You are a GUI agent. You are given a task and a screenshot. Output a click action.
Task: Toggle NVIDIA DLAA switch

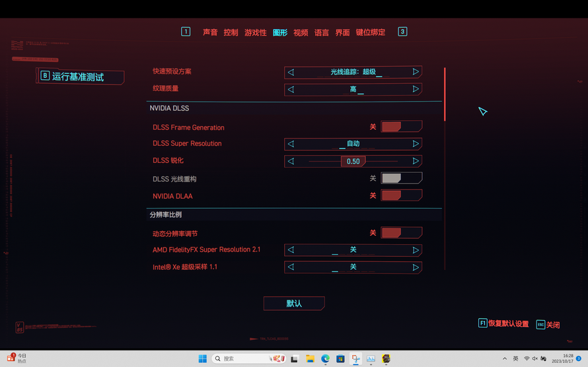401,195
